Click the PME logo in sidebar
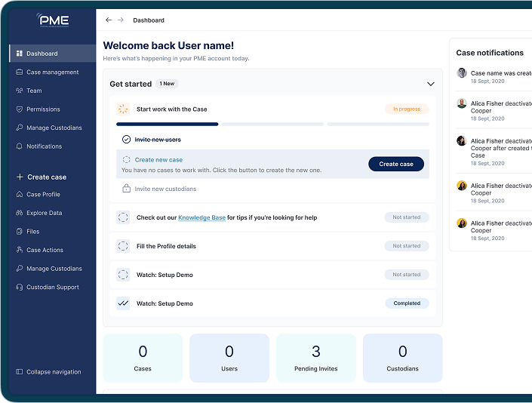 (x=53, y=21)
